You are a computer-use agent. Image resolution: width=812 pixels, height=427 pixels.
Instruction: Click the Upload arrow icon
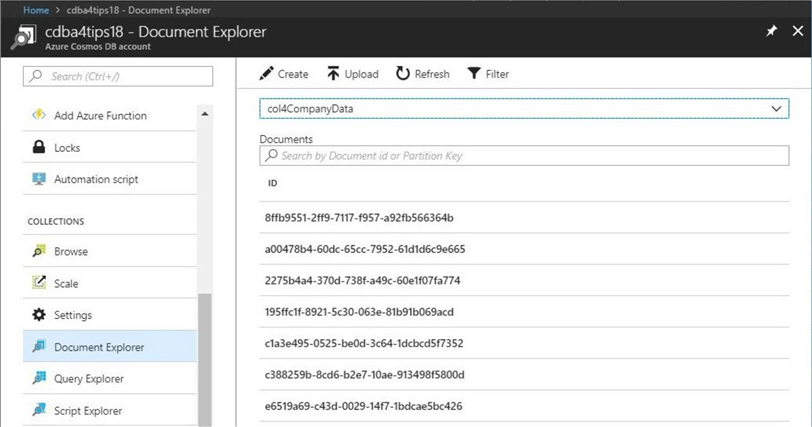coord(333,73)
